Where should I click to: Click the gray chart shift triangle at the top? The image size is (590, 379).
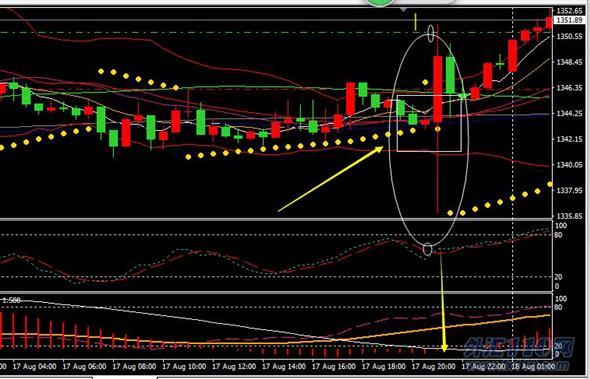tap(403, 9)
